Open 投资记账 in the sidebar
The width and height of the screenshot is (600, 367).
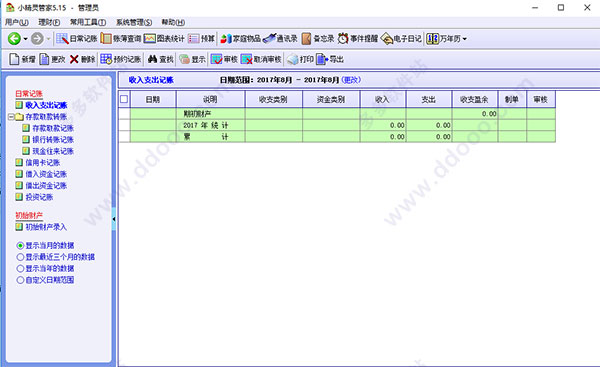[x=39, y=197]
